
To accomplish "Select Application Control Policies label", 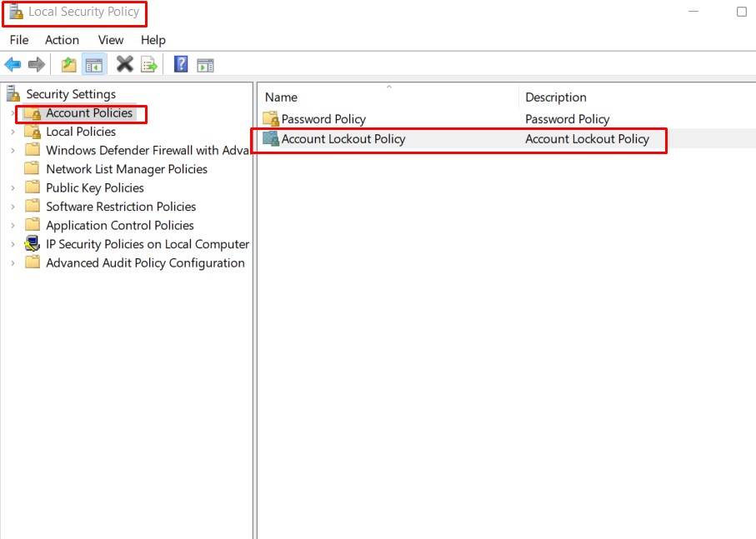I will pos(120,226).
